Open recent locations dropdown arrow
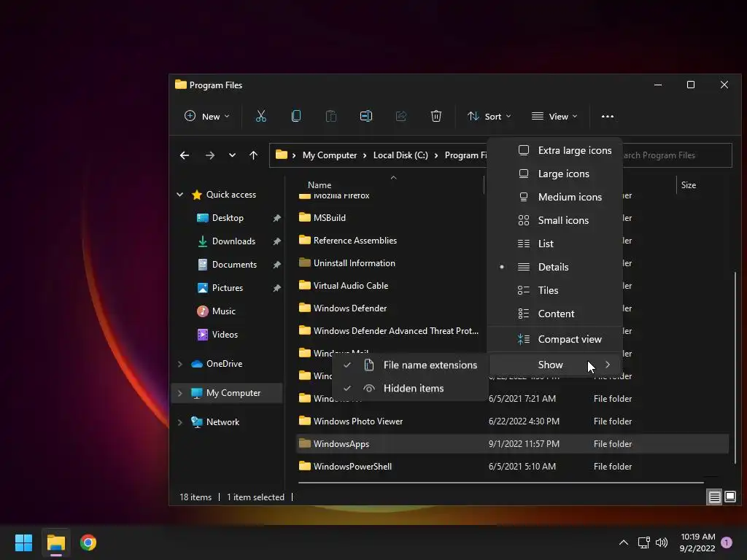Viewport: 747px width, 560px height. click(232, 155)
